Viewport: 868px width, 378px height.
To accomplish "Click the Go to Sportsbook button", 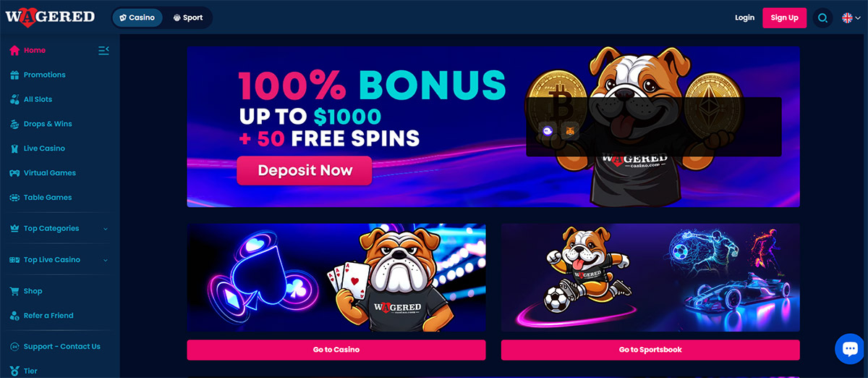I will [650, 350].
